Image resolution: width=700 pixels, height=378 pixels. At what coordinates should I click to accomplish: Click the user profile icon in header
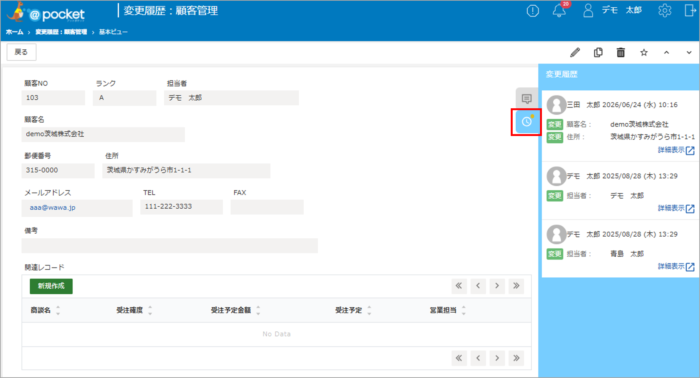coord(588,11)
